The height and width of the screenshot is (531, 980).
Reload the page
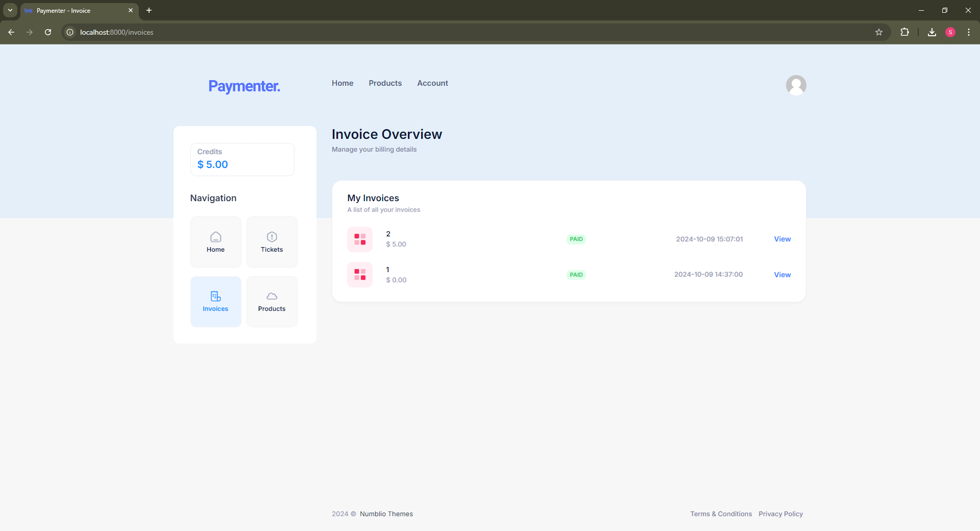[x=48, y=32]
